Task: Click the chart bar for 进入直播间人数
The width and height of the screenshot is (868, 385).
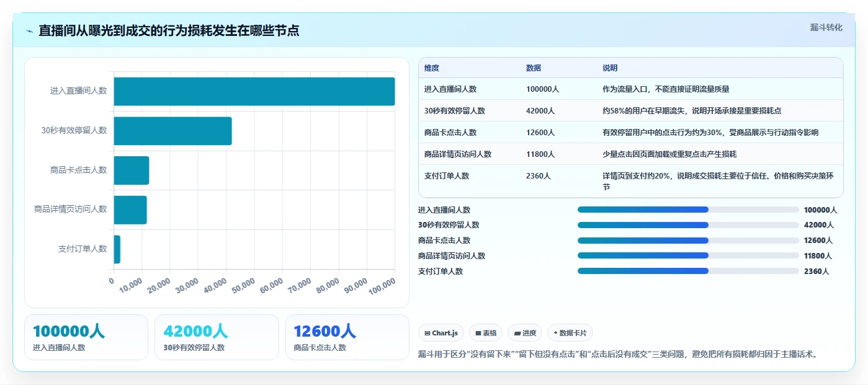Action: click(254, 91)
